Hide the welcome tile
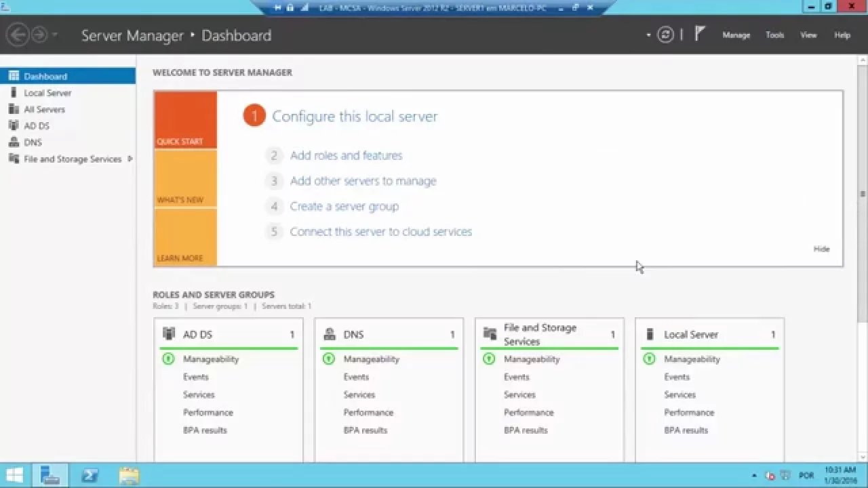 pos(821,249)
